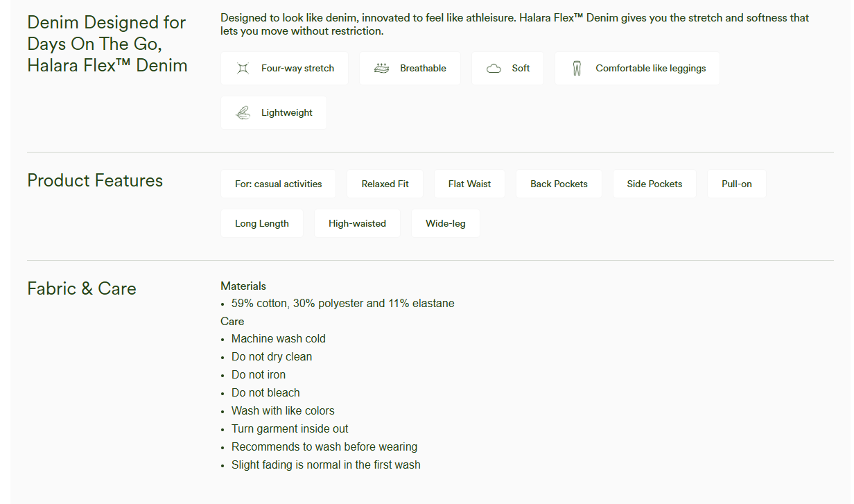854x504 pixels.
Task: Click the Wide-leg feature tag
Action: coord(445,224)
